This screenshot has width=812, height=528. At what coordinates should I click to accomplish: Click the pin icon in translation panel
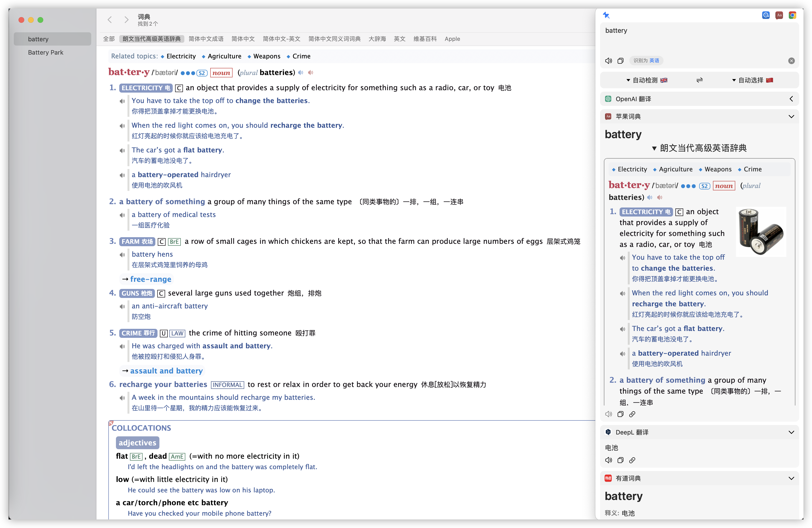tap(606, 15)
